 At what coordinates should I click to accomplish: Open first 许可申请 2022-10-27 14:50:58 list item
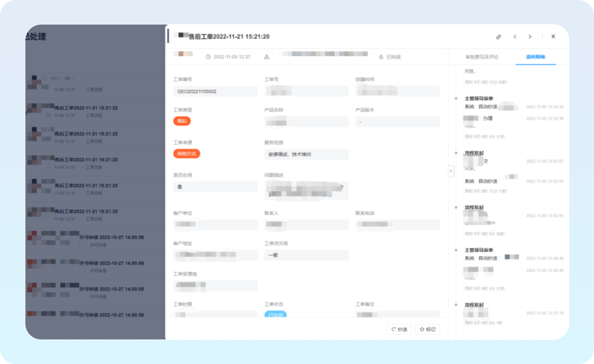coord(111,237)
